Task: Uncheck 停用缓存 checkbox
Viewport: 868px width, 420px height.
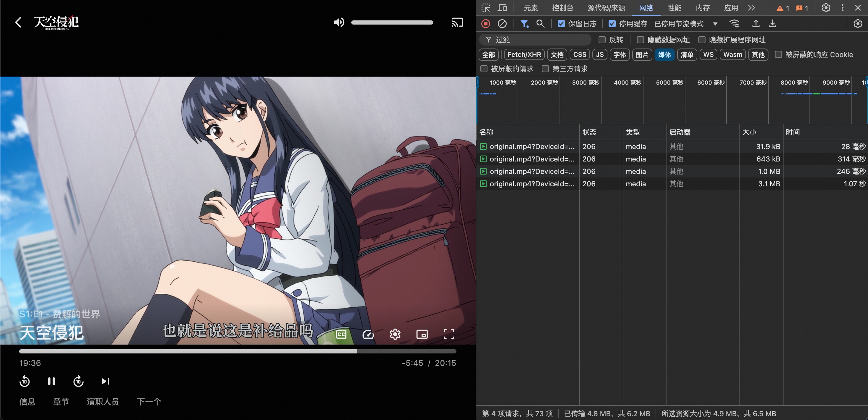Action: [612, 24]
